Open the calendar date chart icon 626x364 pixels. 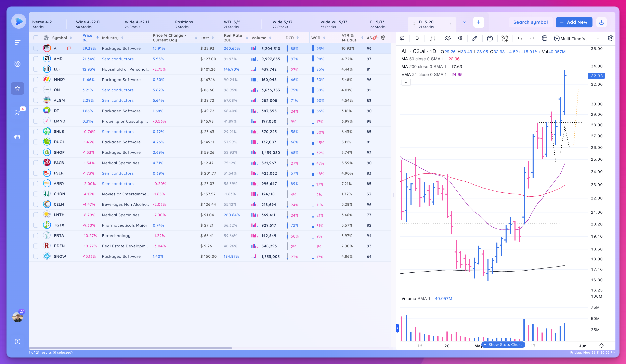(490, 38)
